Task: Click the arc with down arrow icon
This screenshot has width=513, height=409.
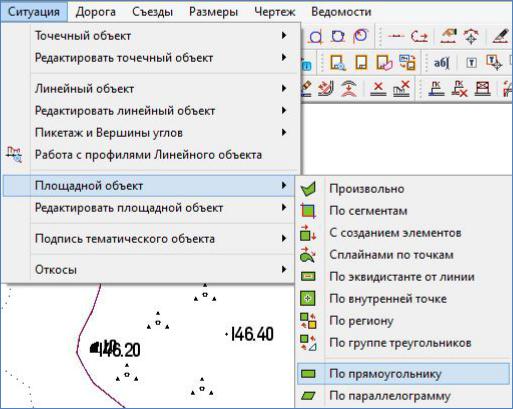Action: [348, 88]
